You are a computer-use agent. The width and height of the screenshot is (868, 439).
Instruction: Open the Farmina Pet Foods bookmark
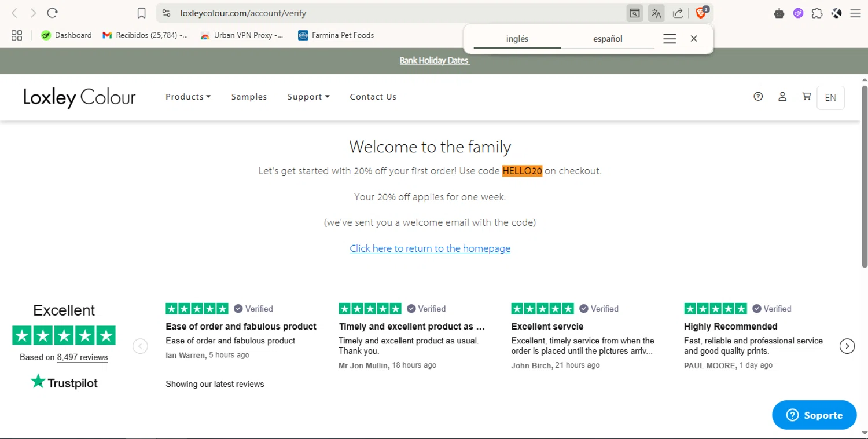coord(336,35)
